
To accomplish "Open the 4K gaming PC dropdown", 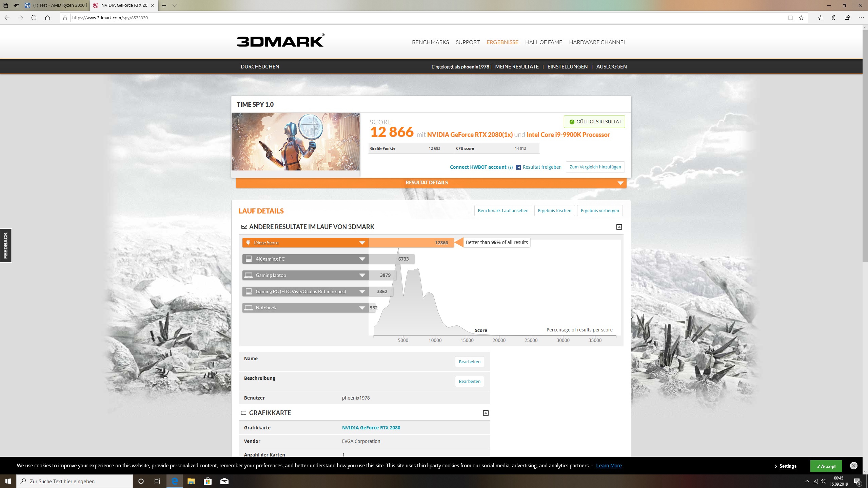I will click(x=362, y=259).
